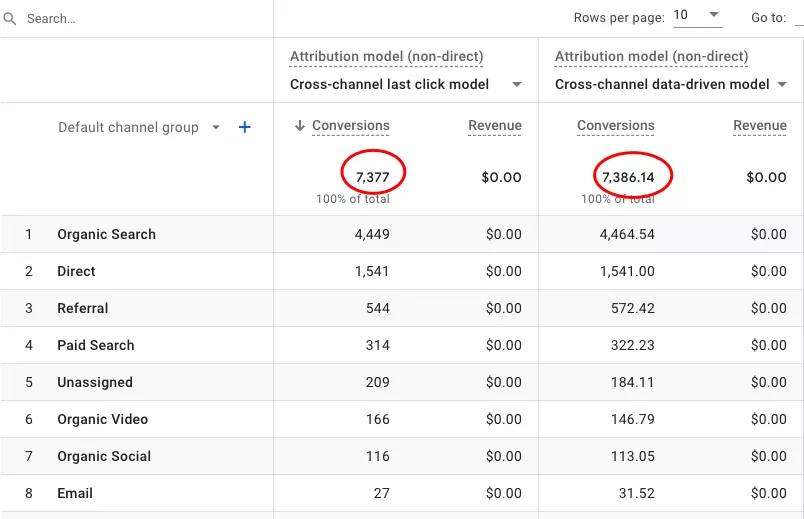Click the 166 Organic Video conversions cell

pyautogui.click(x=378, y=419)
